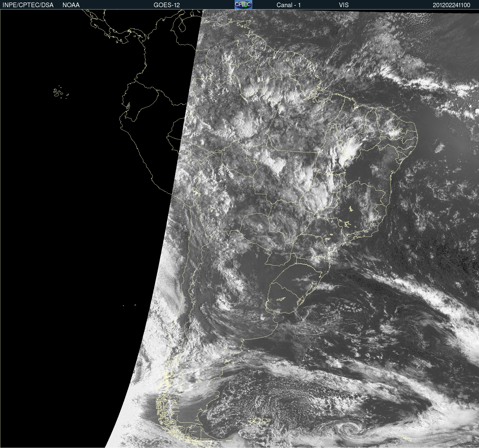Click the NOAA label in the header
This screenshot has height=448, width=479.
click(71, 5)
